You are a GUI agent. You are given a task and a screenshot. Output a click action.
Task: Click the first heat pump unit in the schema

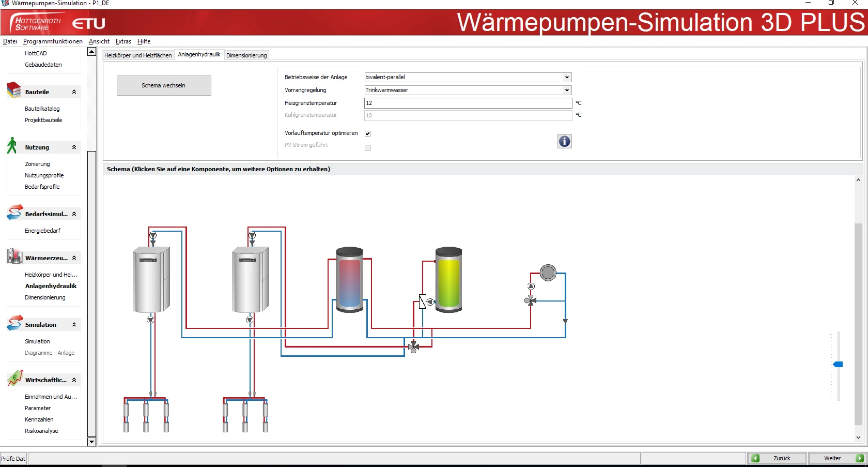click(x=151, y=279)
